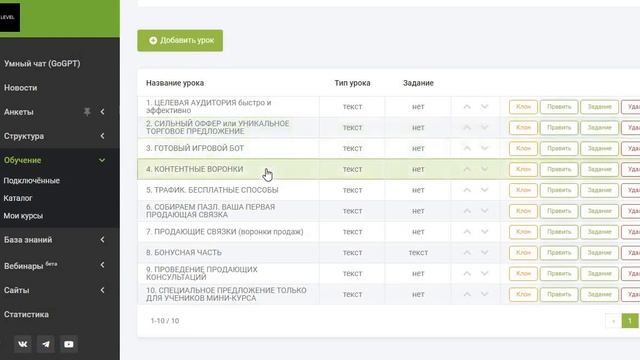Click Править for lesson 9 ПРОВЕДЕНИЕ ПРОДАЮЩИХ КОНСУЛЬТАЦИЙ
The height and width of the screenshot is (360, 640).
559,273
